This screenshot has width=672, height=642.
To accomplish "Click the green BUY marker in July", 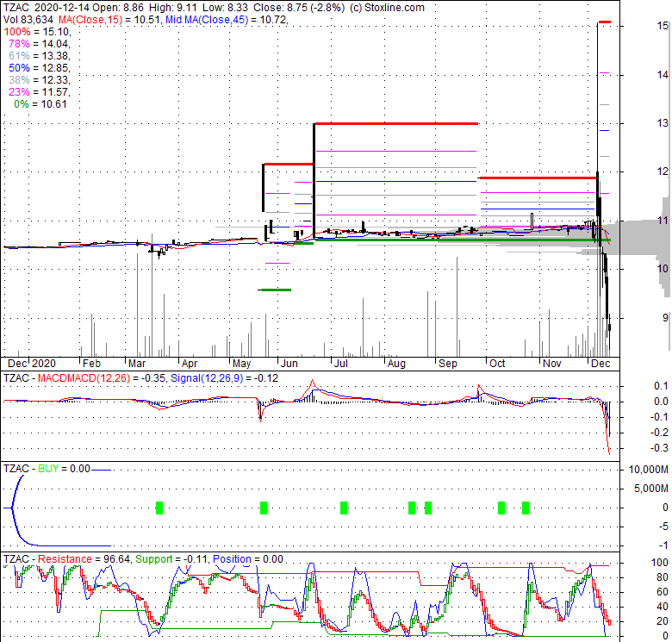I will point(343,508).
